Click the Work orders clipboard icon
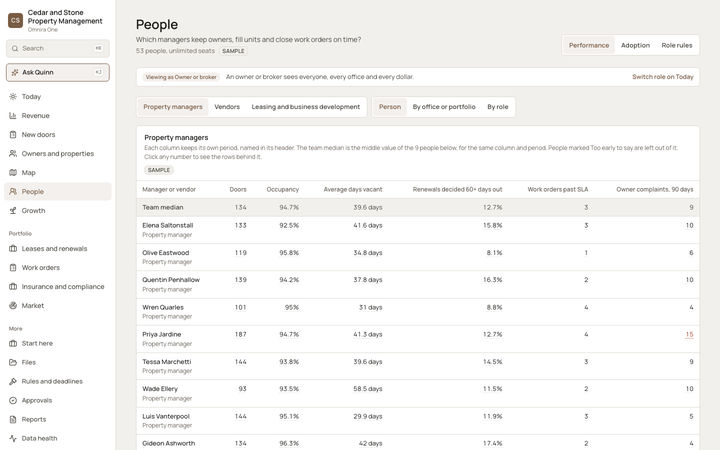The image size is (720, 450). (x=13, y=268)
